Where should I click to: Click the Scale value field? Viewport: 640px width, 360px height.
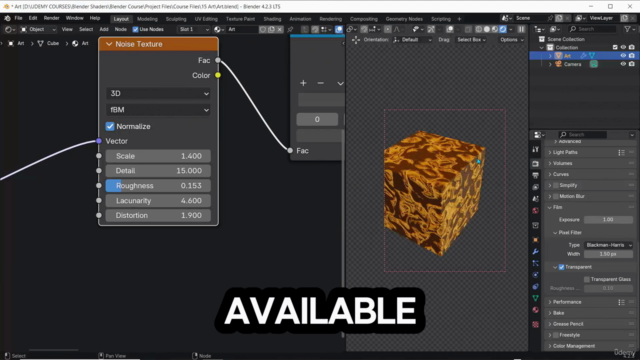(x=158, y=156)
